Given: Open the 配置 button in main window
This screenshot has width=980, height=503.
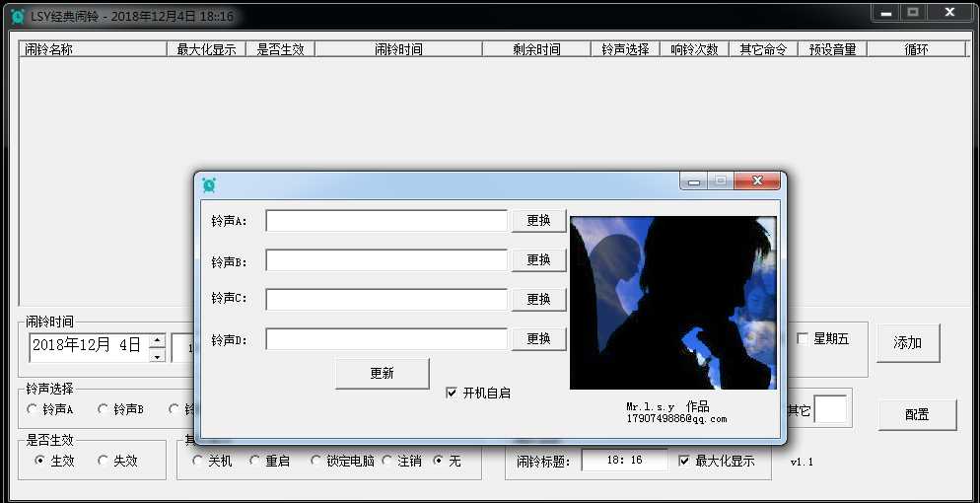Looking at the screenshot, I should tap(918, 415).
